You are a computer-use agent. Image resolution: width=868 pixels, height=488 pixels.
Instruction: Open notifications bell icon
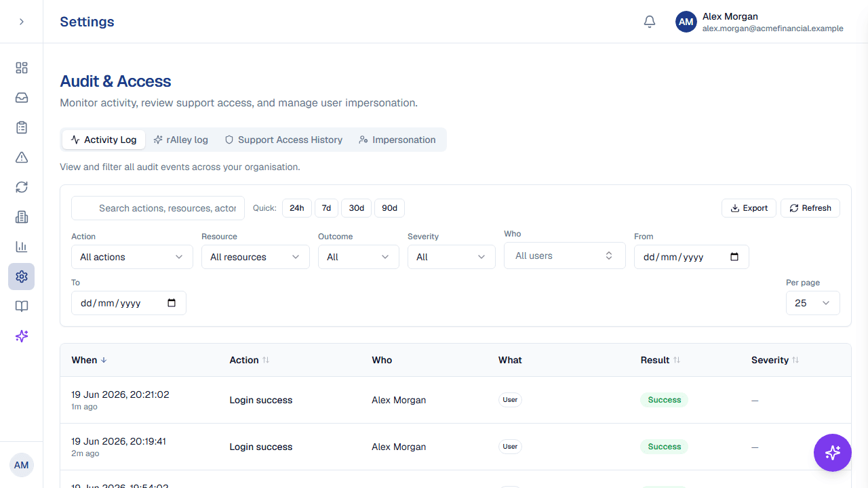(x=650, y=22)
